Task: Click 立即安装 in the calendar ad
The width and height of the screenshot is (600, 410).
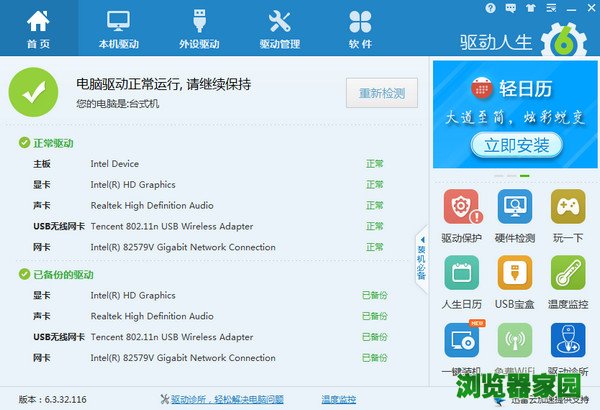Action: pos(516,145)
